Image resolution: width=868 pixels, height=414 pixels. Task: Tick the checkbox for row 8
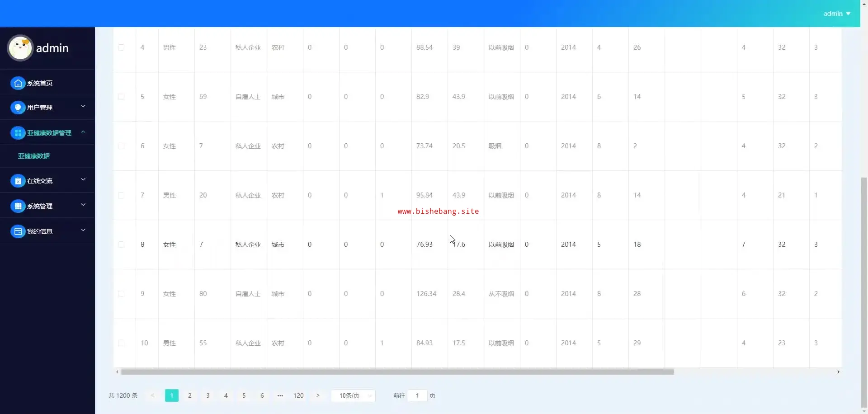pyautogui.click(x=121, y=245)
